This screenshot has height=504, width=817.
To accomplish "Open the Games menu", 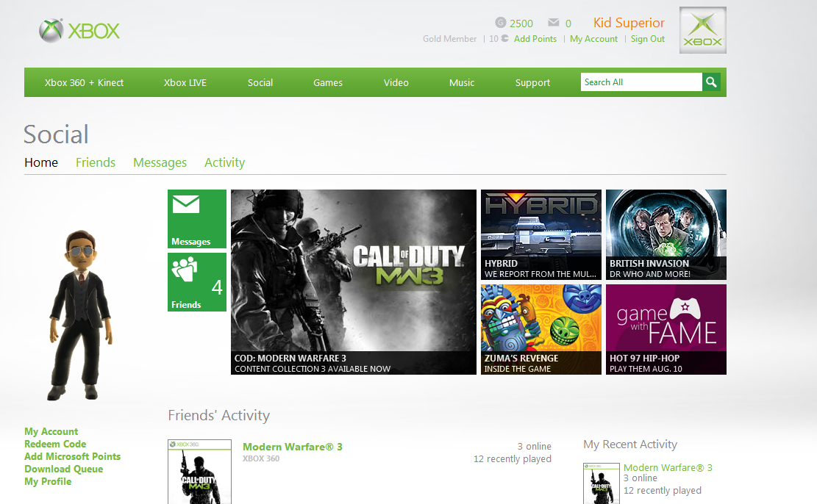I will tap(328, 82).
